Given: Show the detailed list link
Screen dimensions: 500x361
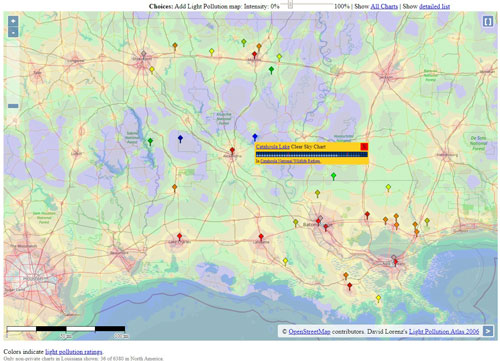Looking at the screenshot, I should 434,6.
